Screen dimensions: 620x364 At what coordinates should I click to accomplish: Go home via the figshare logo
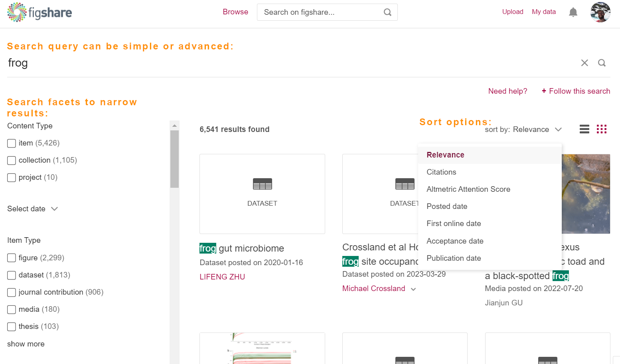click(x=39, y=12)
